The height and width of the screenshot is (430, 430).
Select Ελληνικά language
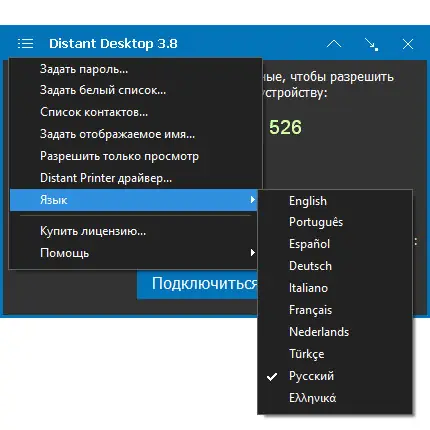[335, 398]
